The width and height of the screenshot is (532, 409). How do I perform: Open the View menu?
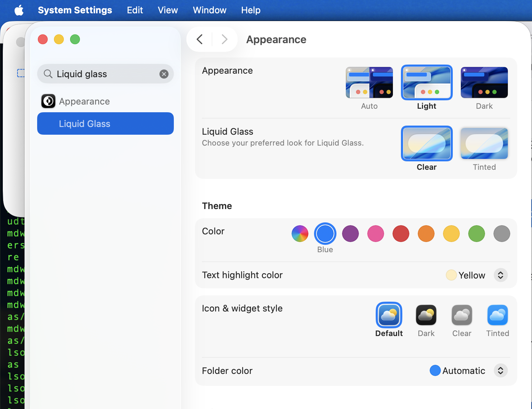point(168,10)
